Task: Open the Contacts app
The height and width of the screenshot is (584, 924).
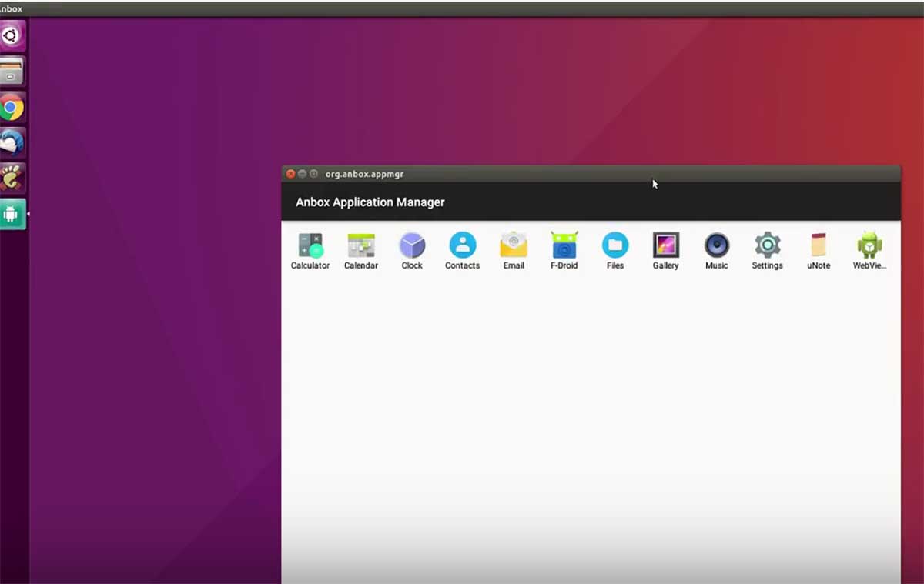Action: 462,245
